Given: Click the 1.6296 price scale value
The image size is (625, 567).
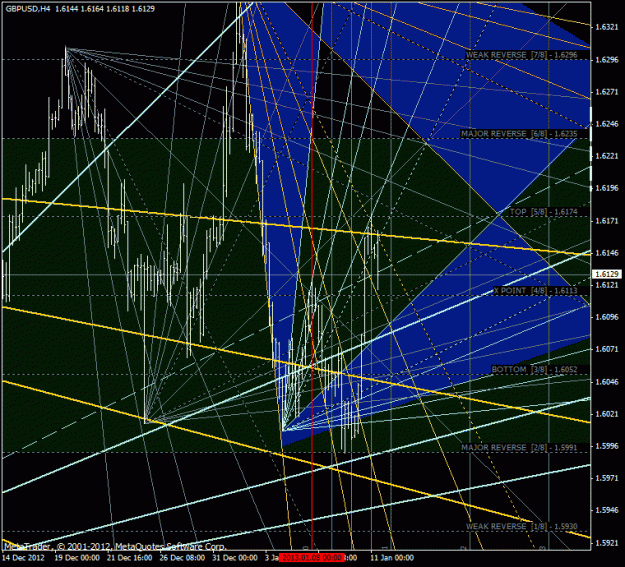Looking at the screenshot, I should [x=606, y=60].
